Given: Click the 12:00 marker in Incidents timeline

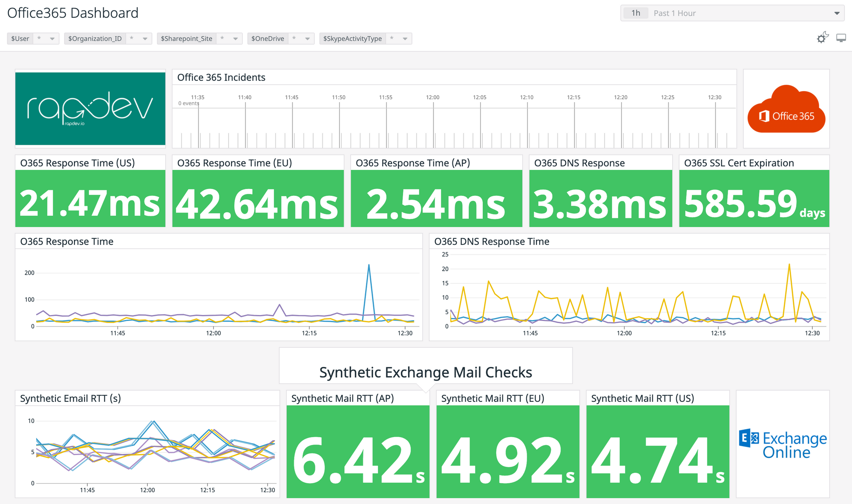Looking at the screenshot, I should click(433, 97).
